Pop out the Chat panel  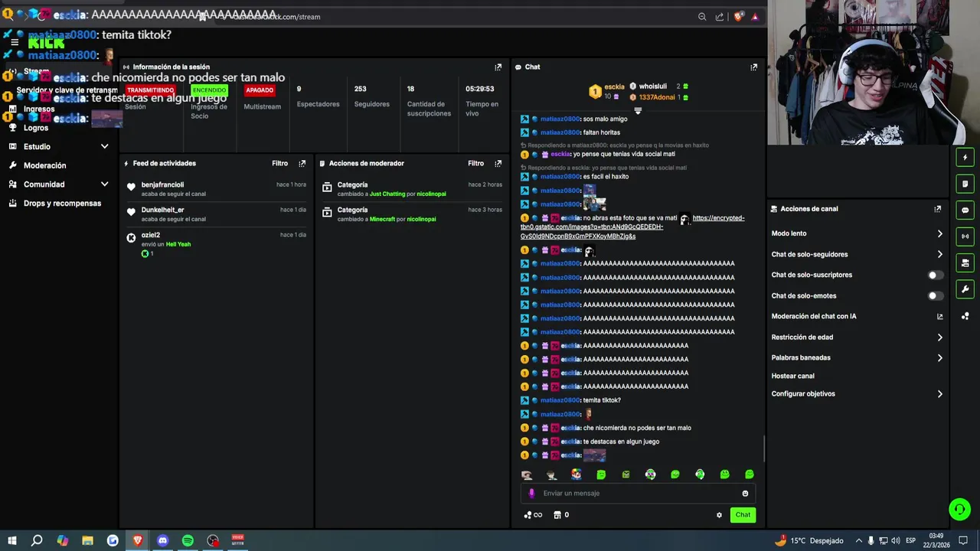(x=753, y=67)
